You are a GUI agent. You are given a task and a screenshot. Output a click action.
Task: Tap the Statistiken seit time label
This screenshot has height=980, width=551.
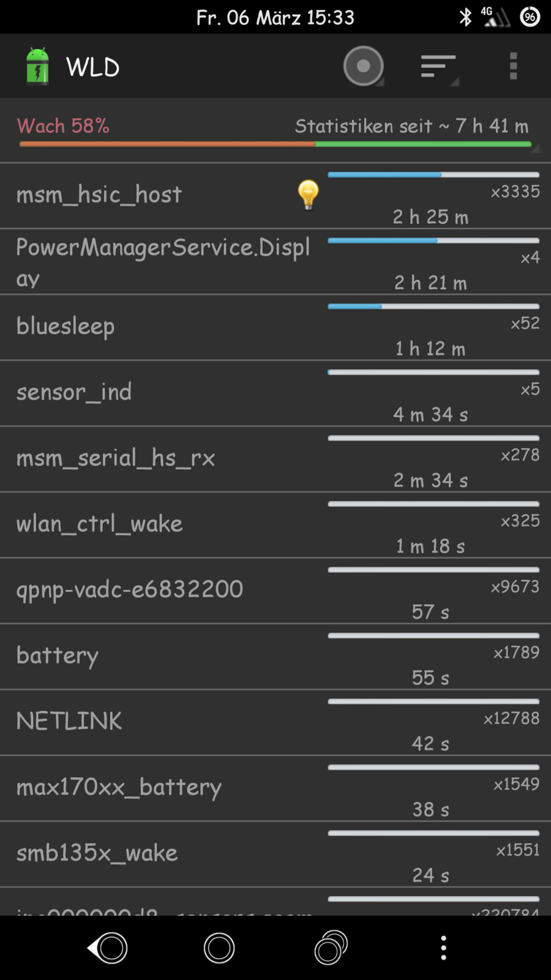(411, 126)
